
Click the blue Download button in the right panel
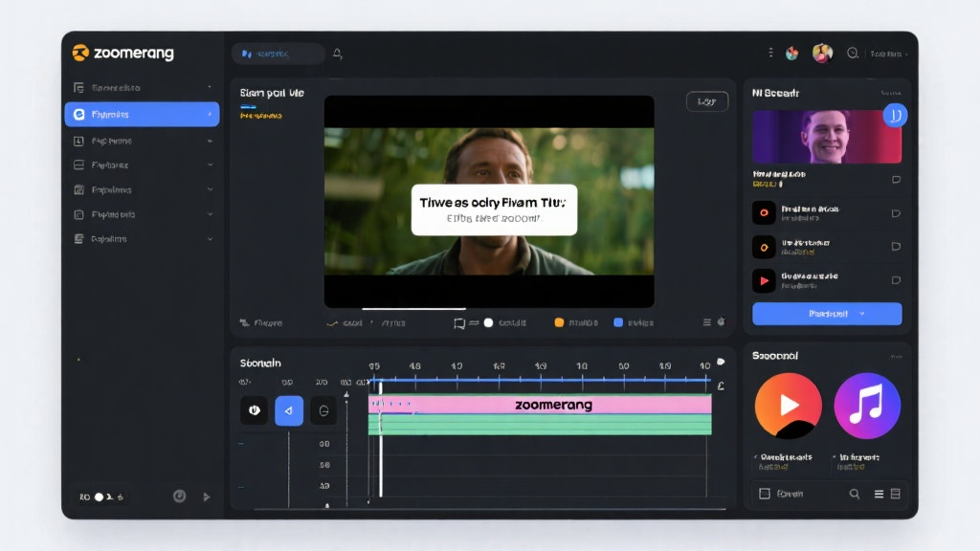pyautogui.click(x=821, y=314)
